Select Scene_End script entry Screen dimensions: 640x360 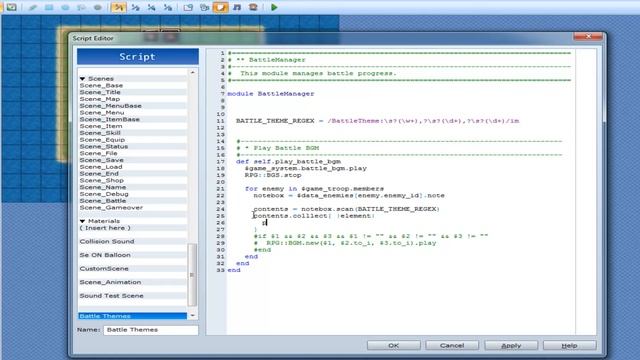(x=133, y=173)
